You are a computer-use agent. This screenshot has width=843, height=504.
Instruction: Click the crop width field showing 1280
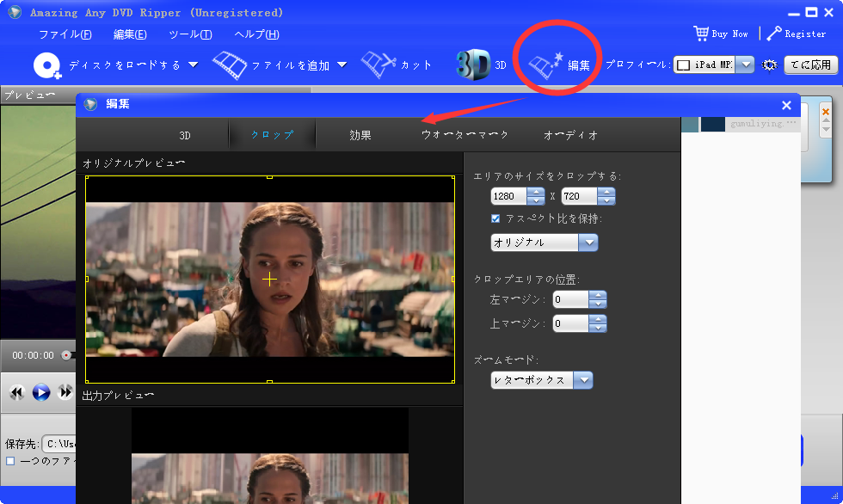click(509, 196)
